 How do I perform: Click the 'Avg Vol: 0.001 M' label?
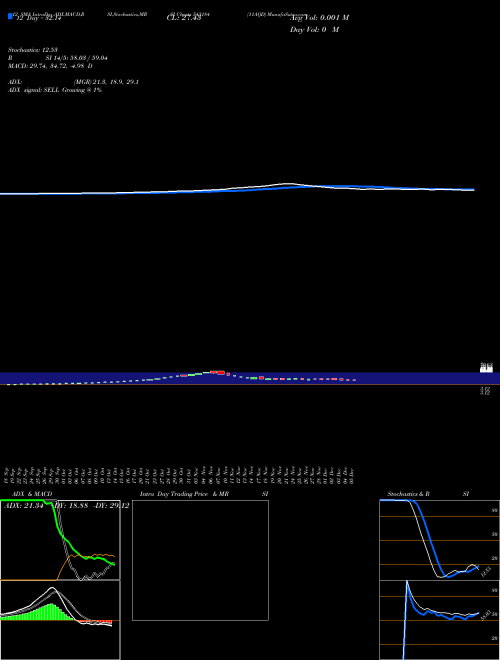tap(319, 18)
